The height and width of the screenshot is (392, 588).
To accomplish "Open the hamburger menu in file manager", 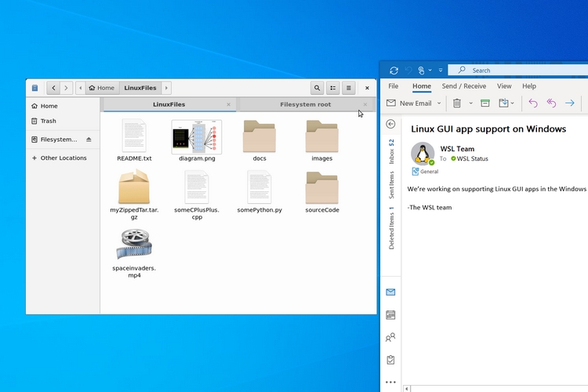I will pyautogui.click(x=349, y=89).
